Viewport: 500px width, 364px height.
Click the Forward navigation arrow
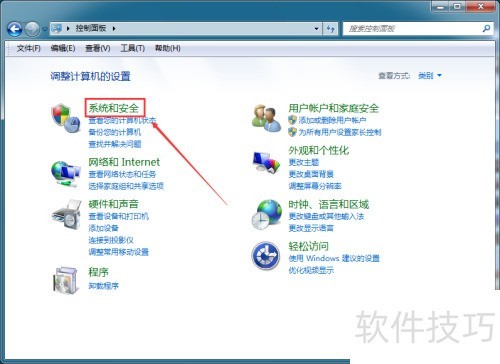[x=33, y=29]
